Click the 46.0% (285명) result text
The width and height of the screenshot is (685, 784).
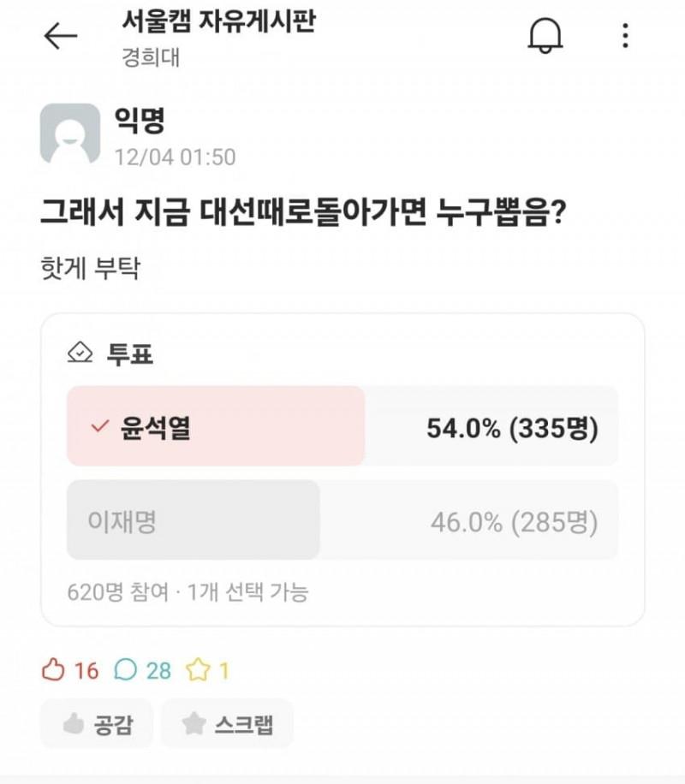click(x=514, y=521)
